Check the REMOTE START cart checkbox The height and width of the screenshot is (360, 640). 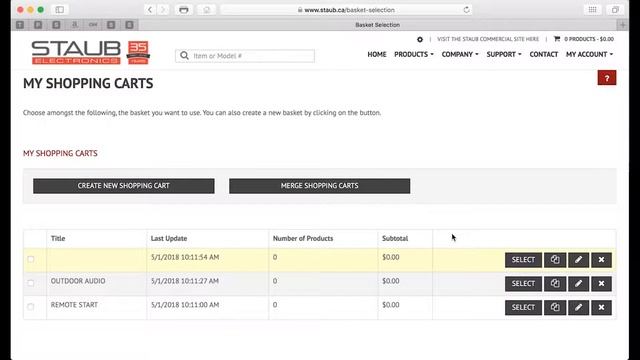pyautogui.click(x=31, y=307)
